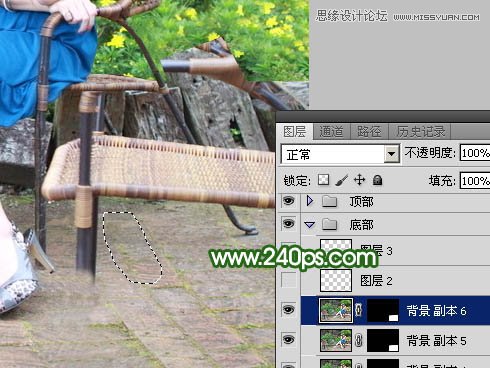Collapse the 底部 group triangle

tap(310, 225)
